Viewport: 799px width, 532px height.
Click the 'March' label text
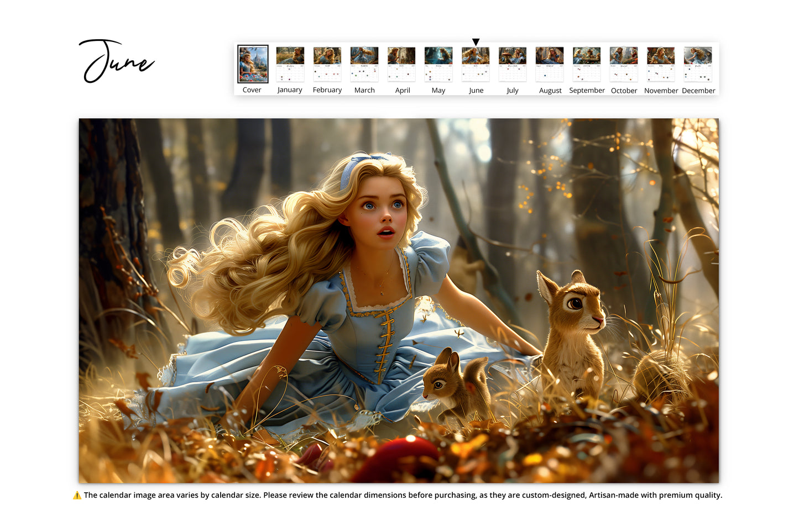(364, 90)
